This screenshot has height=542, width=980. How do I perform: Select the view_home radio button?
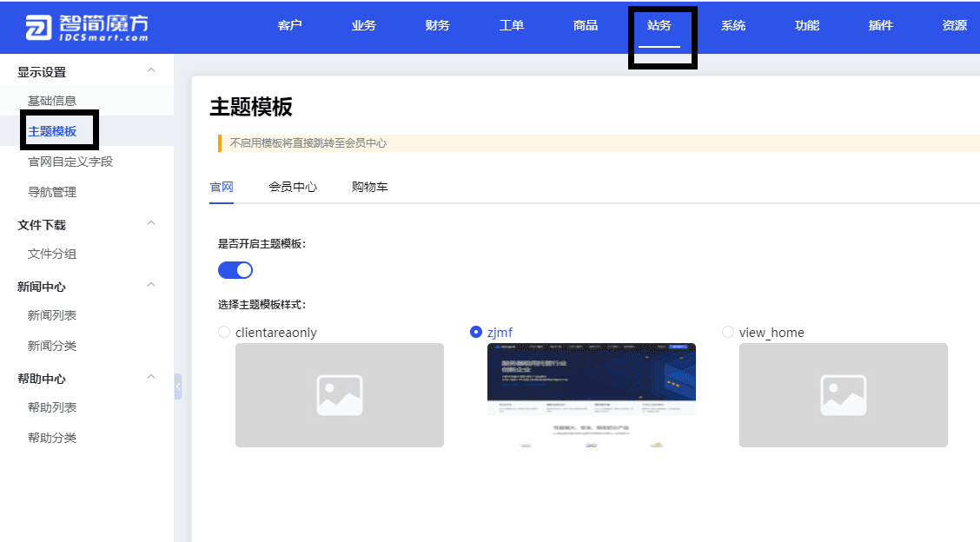coord(727,332)
